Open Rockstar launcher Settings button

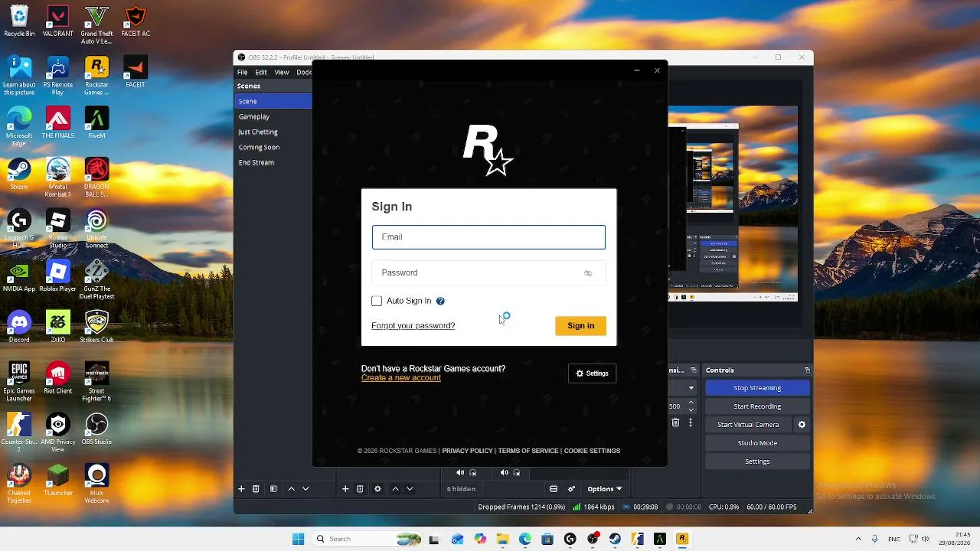(x=592, y=373)
